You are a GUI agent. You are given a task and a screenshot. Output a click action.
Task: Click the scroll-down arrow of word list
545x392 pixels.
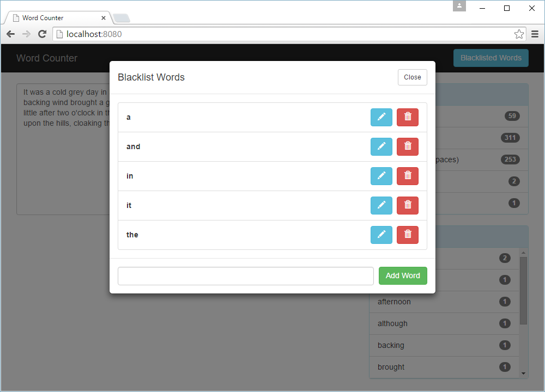pyautogui.click(x=523, y=373)
